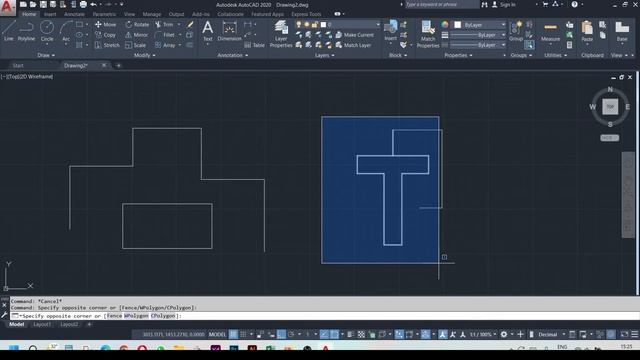Activate the Array command
The width and height of the screenshot is (640, 360).
coord(165,45)
